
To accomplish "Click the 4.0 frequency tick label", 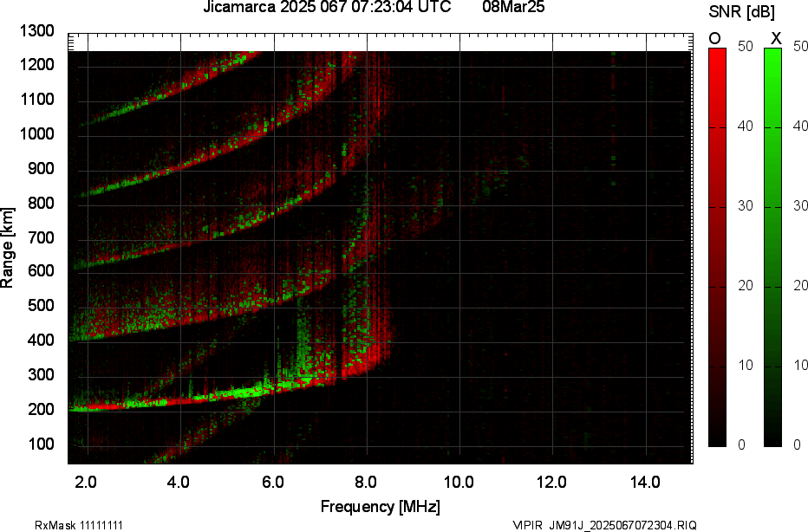I will [179, 482].
